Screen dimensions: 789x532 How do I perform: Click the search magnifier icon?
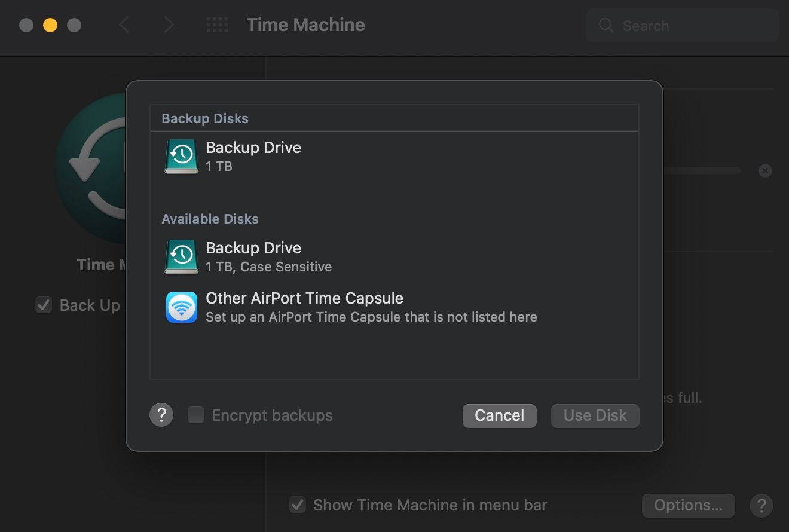606,26
